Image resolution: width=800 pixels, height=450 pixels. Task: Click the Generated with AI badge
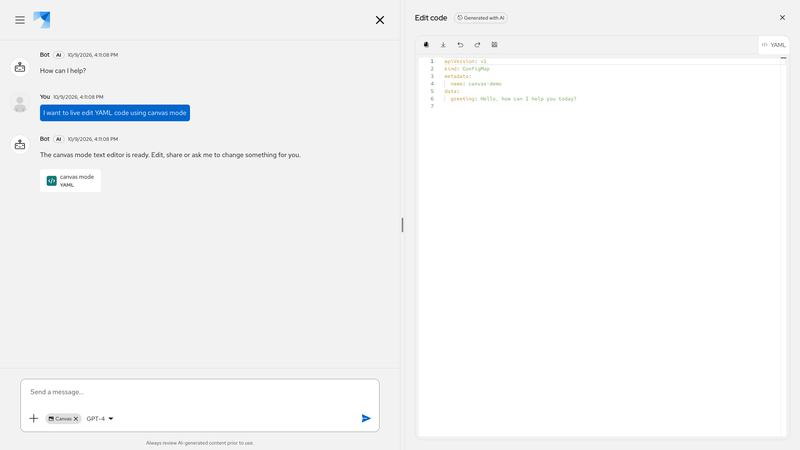(481, 18)
